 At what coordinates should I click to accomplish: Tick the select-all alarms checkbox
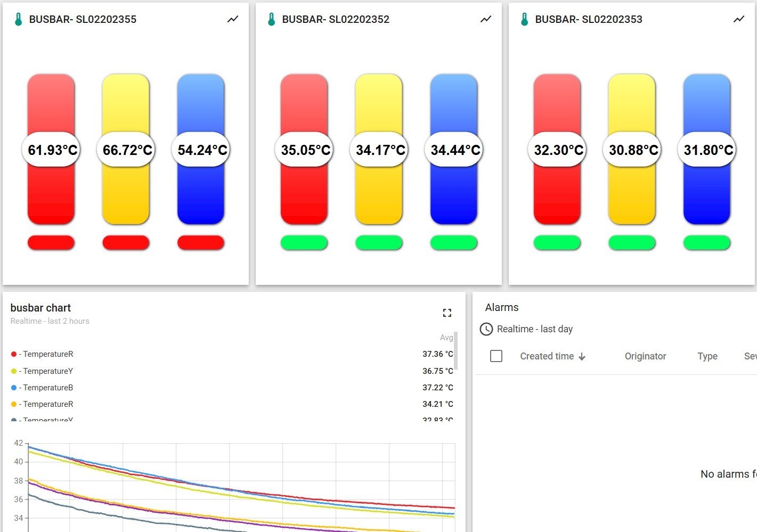496,356
